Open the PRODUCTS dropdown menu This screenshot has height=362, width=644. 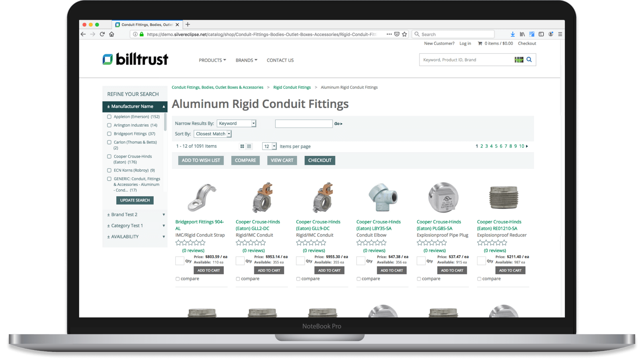(x=212, y=60)
